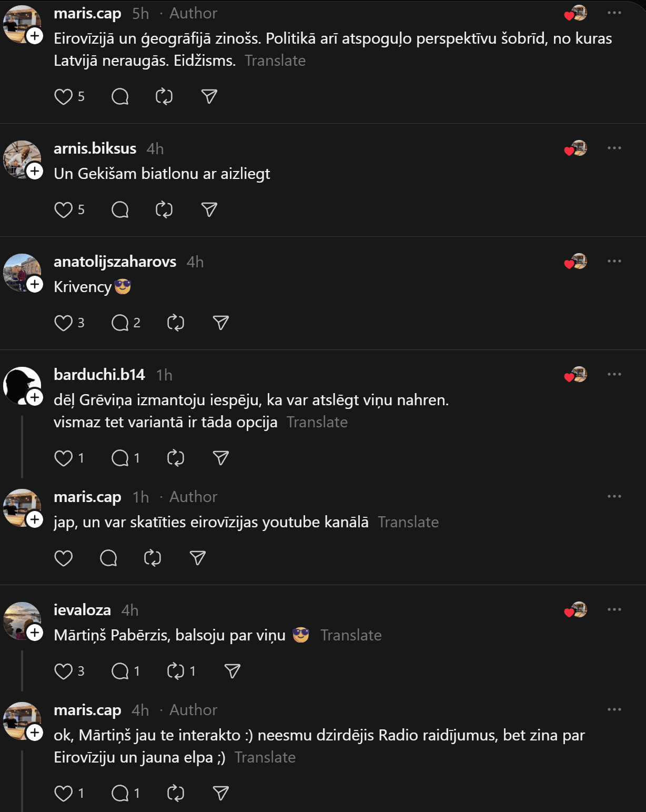Viewport: 646px width, 812px height.
Task: Open more options for arnis.biksus's comment
Action: (x=614, y=148)
